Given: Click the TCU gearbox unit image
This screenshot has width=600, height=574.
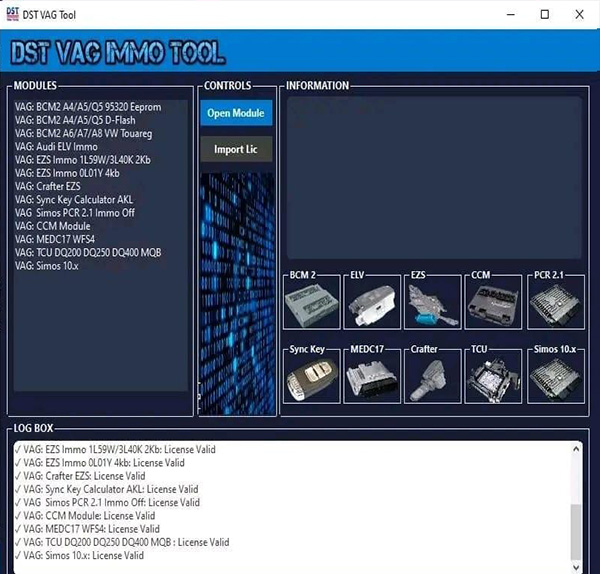Looking at the screenshot, I should (x=493, y=379).
